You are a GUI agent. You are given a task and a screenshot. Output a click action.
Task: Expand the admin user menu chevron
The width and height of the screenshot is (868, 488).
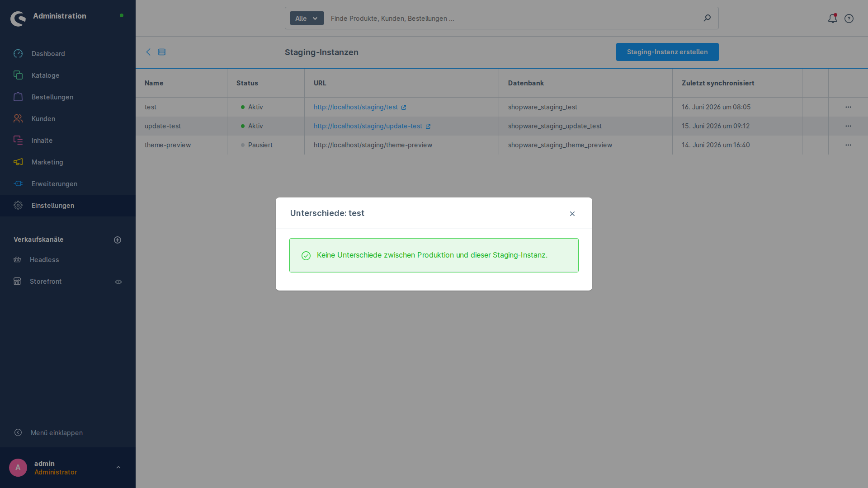coord(118,468)
